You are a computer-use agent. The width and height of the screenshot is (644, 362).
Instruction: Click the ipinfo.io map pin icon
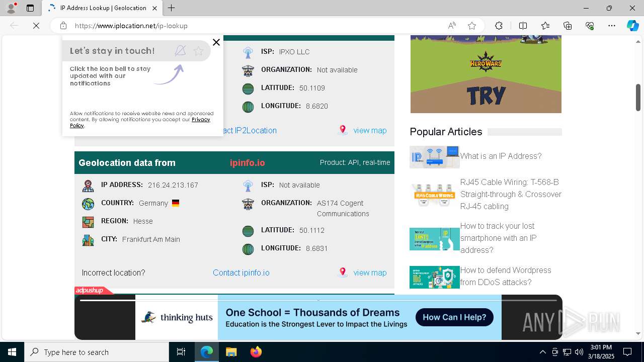[343, 272]
